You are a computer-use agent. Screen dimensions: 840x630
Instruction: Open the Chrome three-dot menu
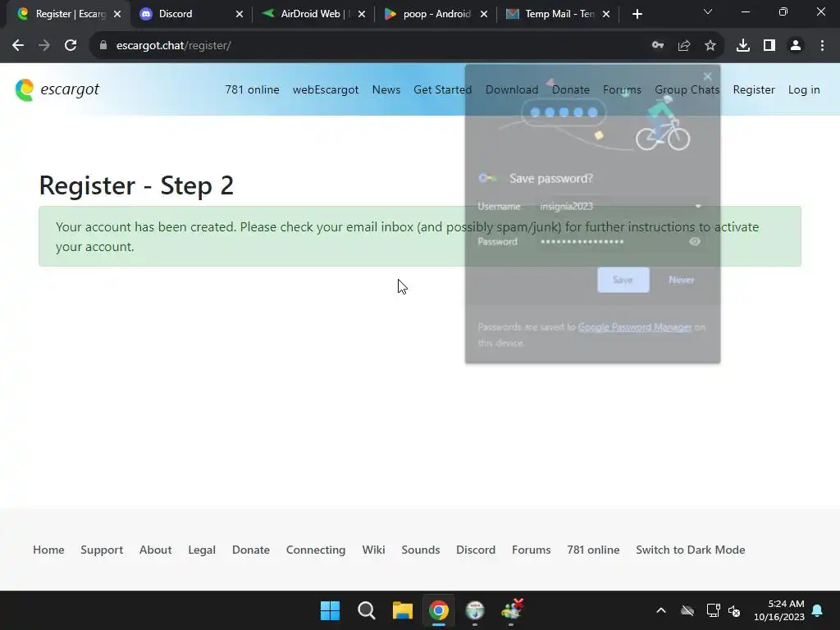822,46
